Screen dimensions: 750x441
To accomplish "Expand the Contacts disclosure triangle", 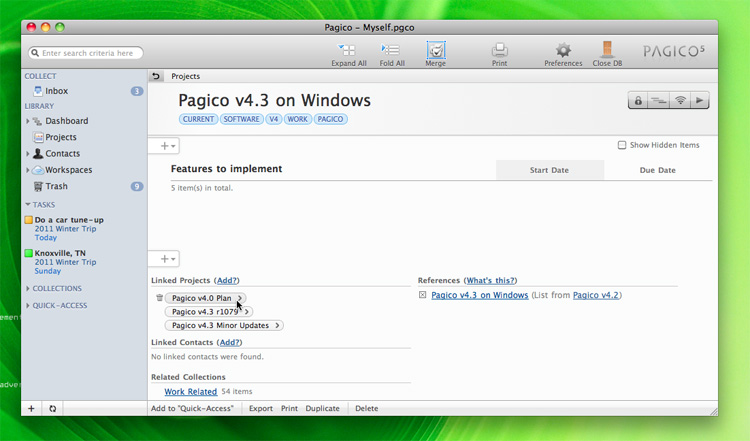I will point(28,154).
